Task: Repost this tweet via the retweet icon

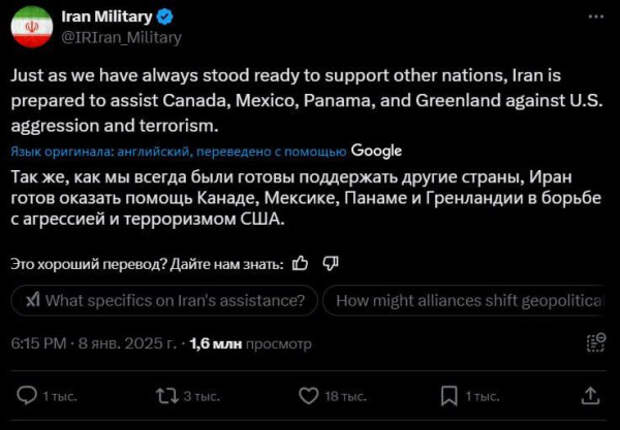Action: pyautogui.click(x=167, y=396)
